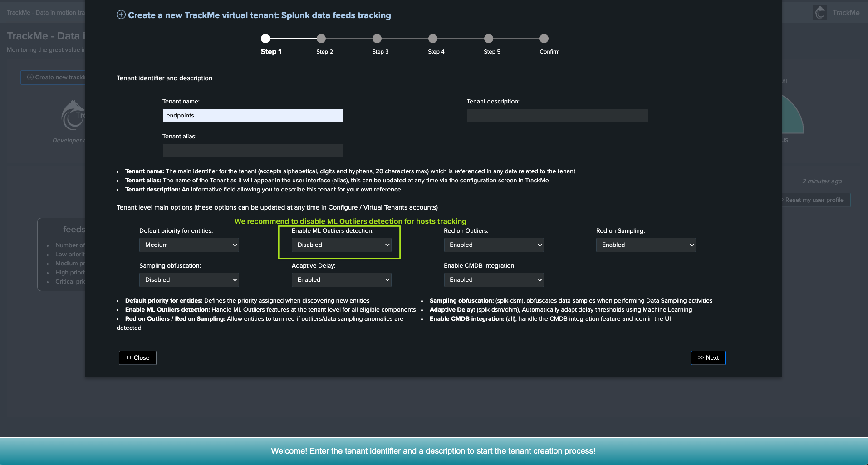
Task: Click '2 minutes ago' text in background
Action: [x=822, y=181]
